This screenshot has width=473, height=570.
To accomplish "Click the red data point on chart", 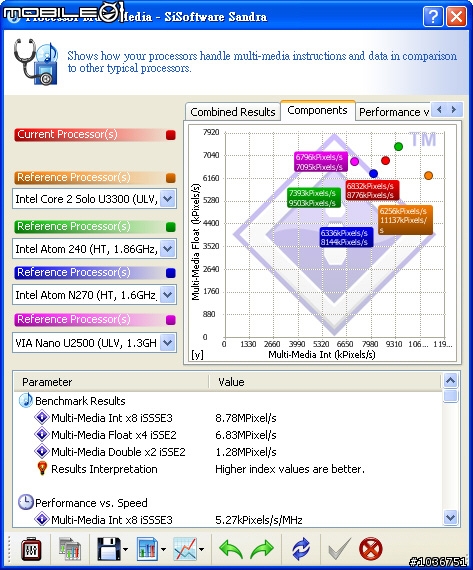I will click(x=385, y=160).
